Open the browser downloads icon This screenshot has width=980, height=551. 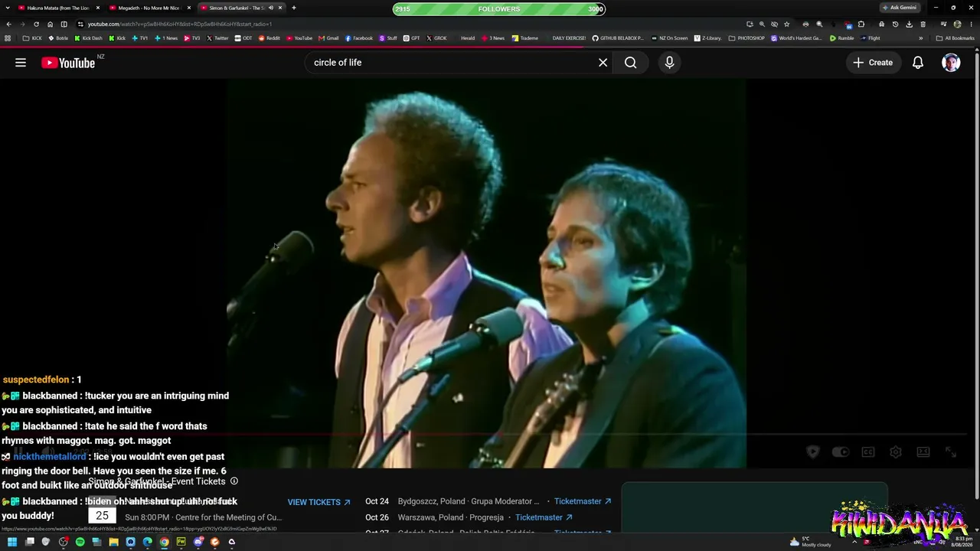909,24
